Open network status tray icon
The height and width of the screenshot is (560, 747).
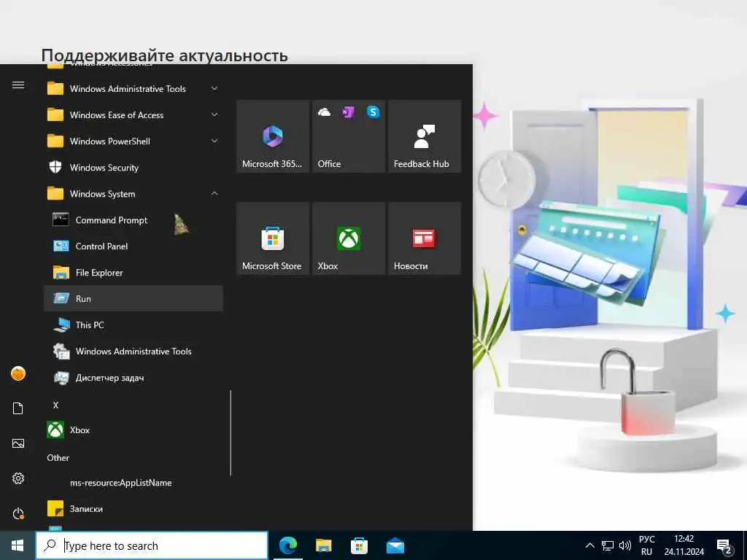[x=608, y=545]
